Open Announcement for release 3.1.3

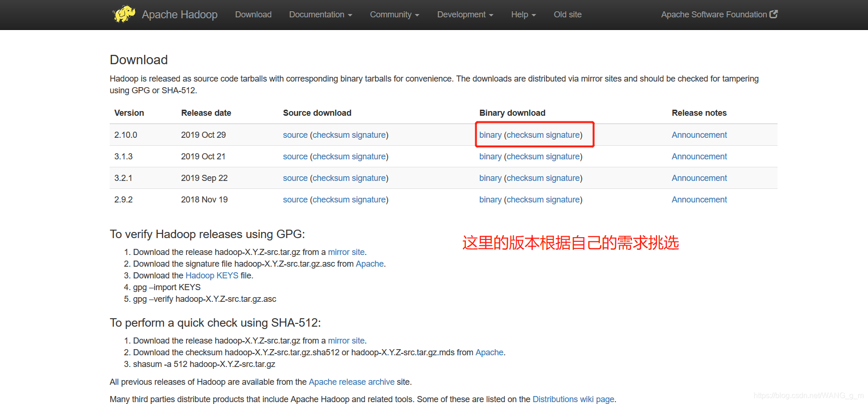pyautogui.click(x=699, y=157)
